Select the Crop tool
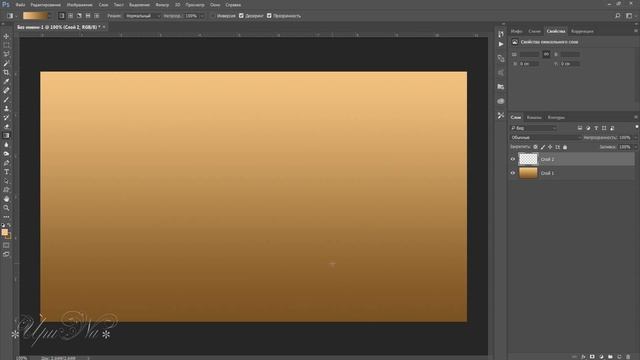The width and height of the screenshot is (640, 360). pyautogui.click(x=6, y=72)
